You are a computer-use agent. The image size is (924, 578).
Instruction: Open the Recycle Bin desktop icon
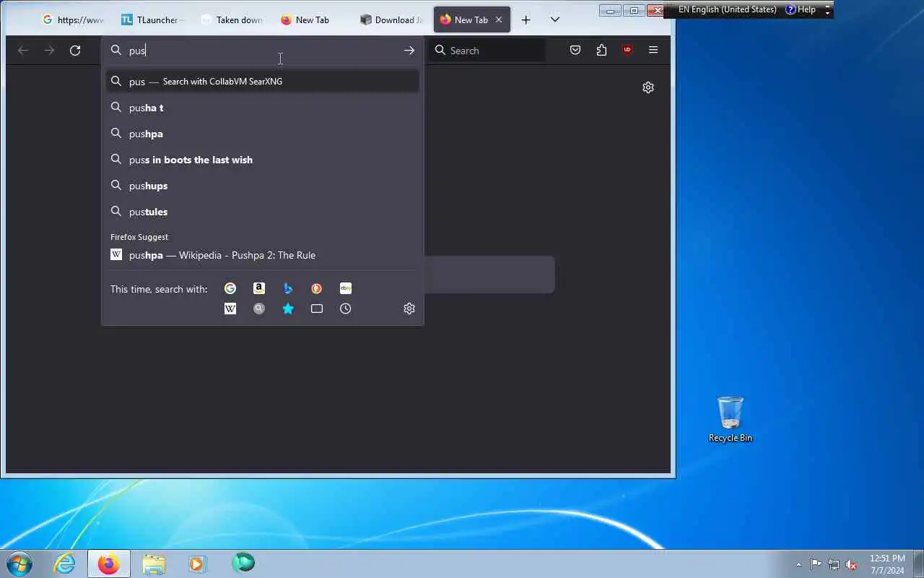coord(730,419)
